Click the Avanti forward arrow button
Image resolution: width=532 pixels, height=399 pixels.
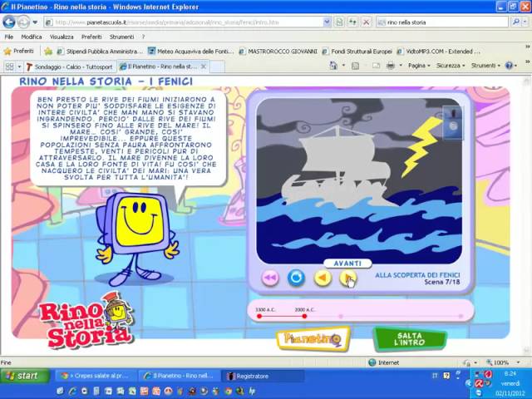(347, 278)
